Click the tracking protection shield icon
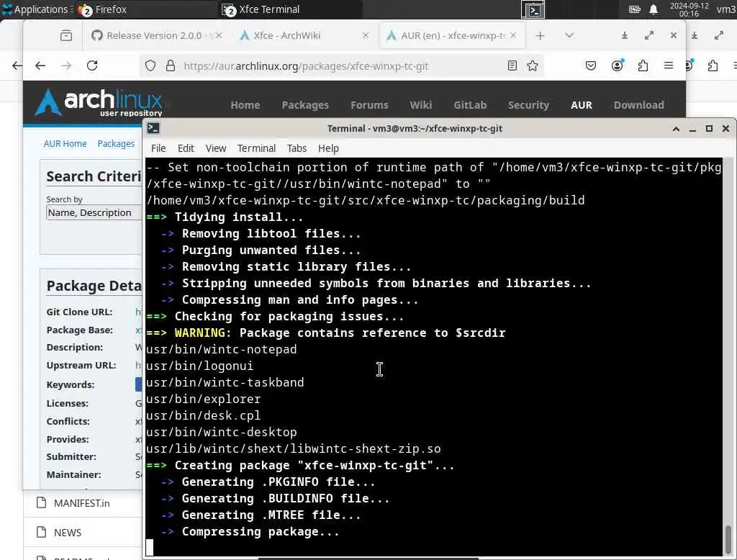The height and width of the screenshot is (560, 737). pos(150,66)
